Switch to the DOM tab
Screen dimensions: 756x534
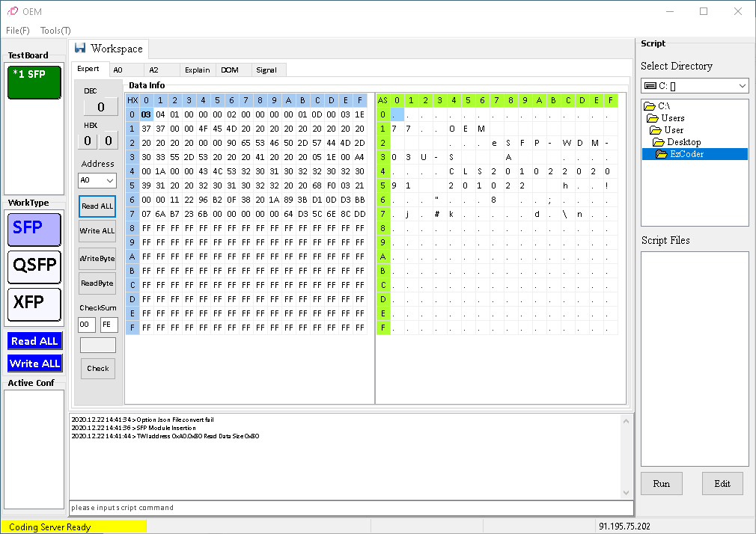[229, 70]
